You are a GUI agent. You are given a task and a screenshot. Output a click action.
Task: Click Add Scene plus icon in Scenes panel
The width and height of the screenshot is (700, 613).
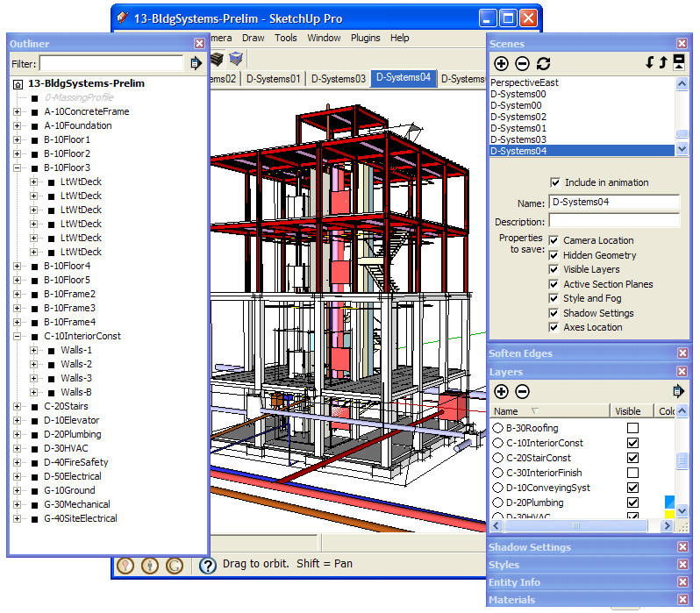(x=501, y=63)
